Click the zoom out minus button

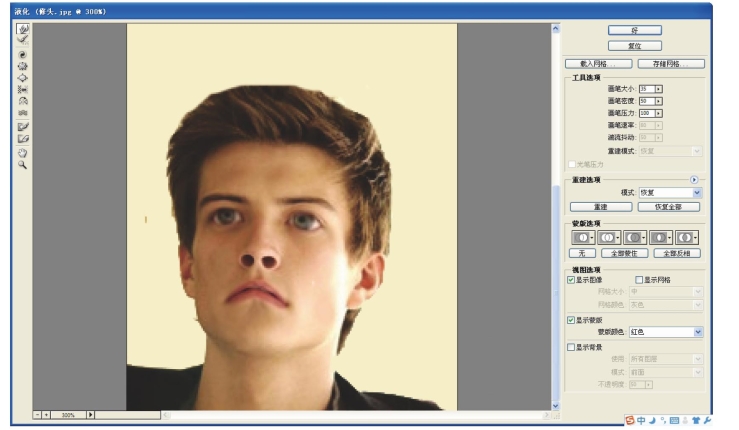tap(37, 415)
